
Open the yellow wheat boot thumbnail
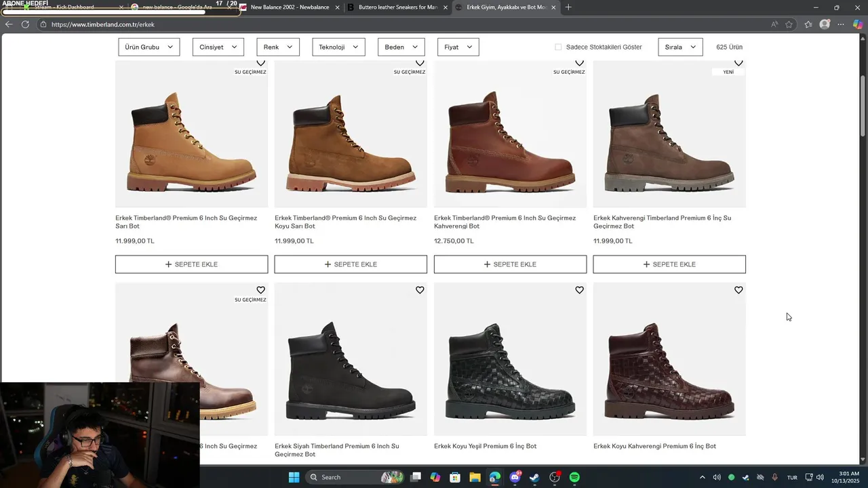point(191,134)
